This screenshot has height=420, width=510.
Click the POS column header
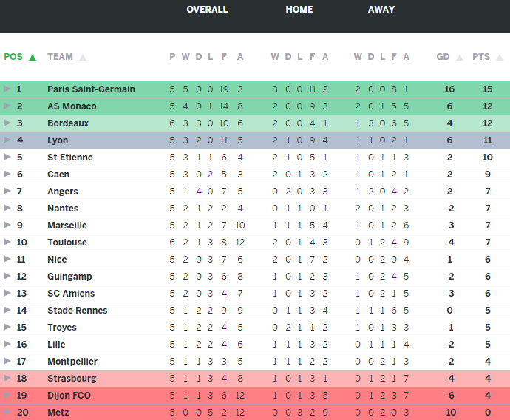coord(13,57)
